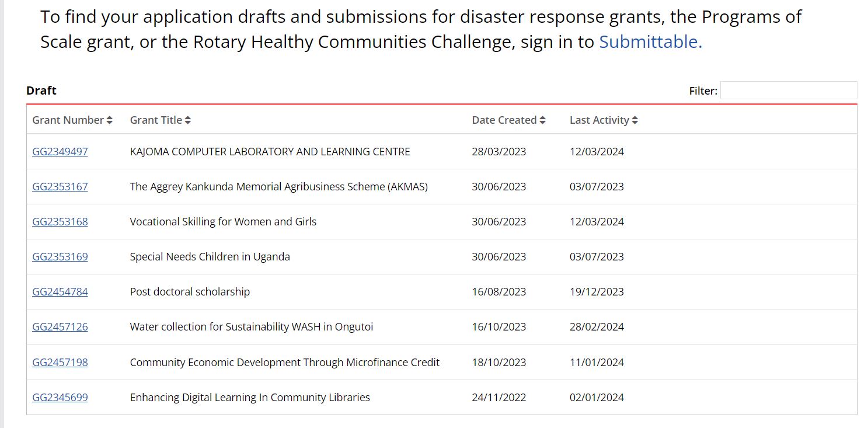Open grant GG2349497

pyautogui.click(x=60, y=152)
